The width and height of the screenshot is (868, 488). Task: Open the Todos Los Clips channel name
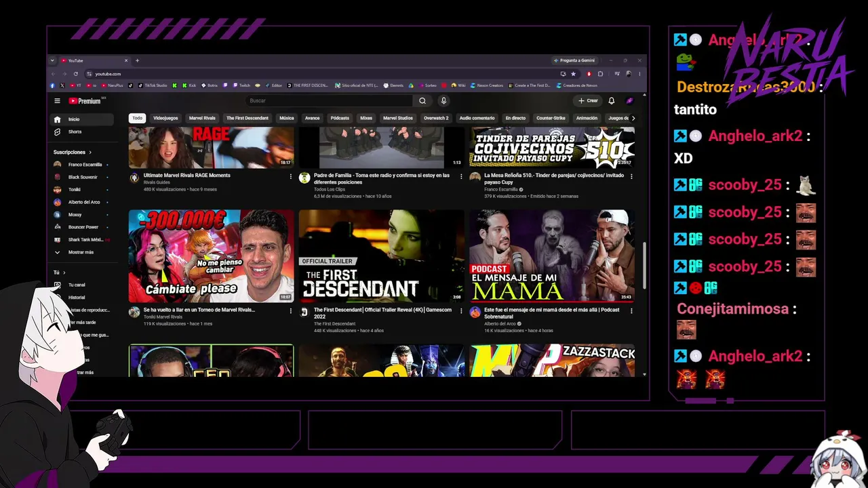(x=329, y=189)
